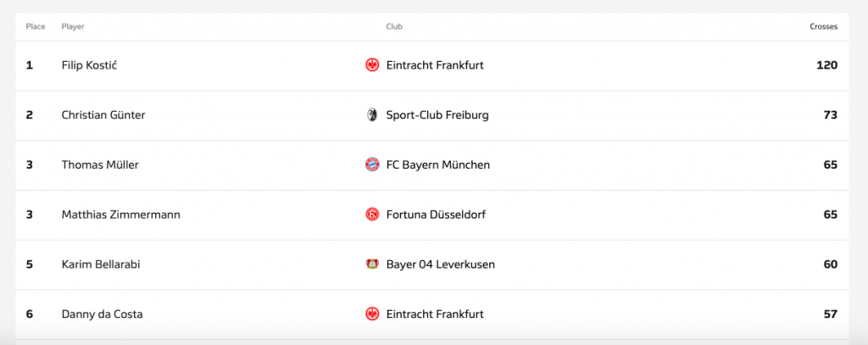Open Christian Günter player name

click(x=103, y=115)
